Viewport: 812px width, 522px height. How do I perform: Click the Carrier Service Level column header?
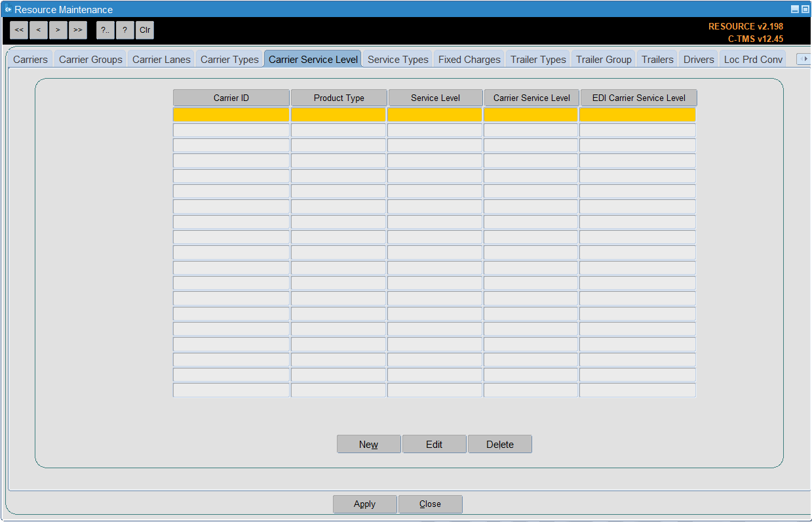tap(532, 98)
